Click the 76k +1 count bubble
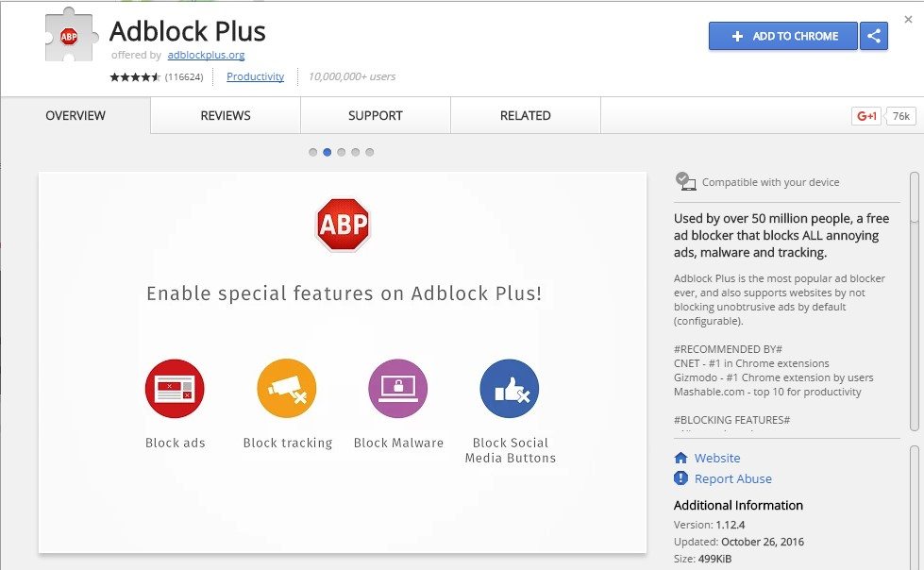This screenshot has width=924, height=570. 901,115
